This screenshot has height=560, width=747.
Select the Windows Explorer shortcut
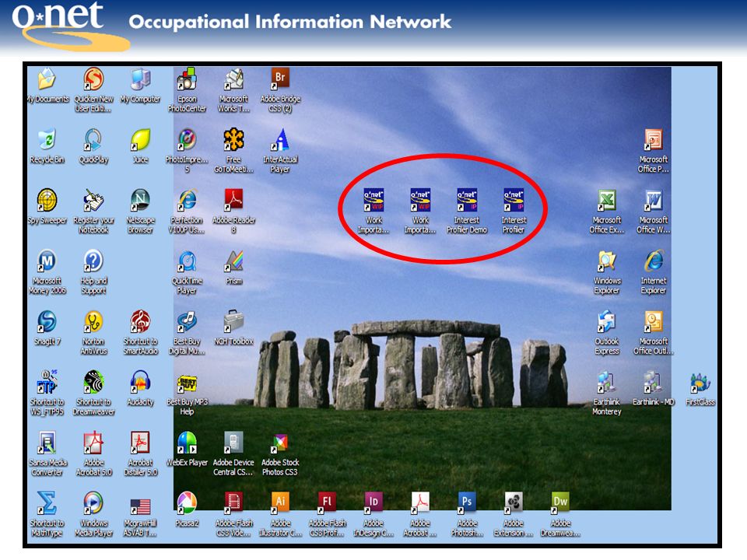(x=607, y=261)
